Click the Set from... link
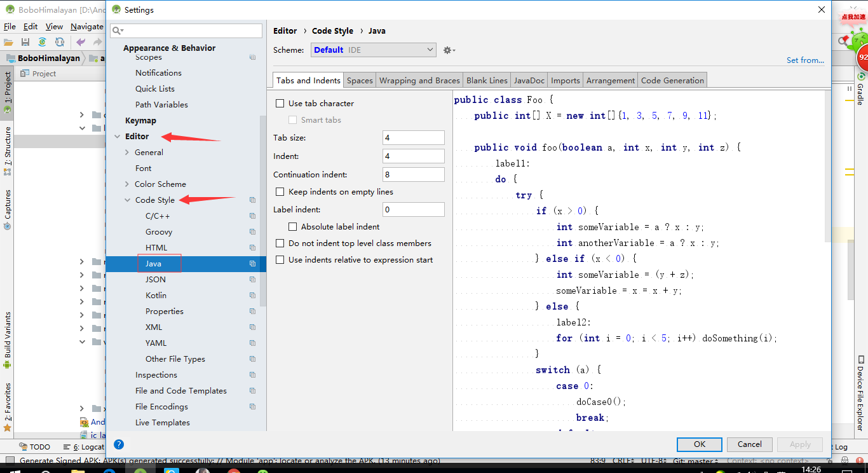 [x=805, y=60]
